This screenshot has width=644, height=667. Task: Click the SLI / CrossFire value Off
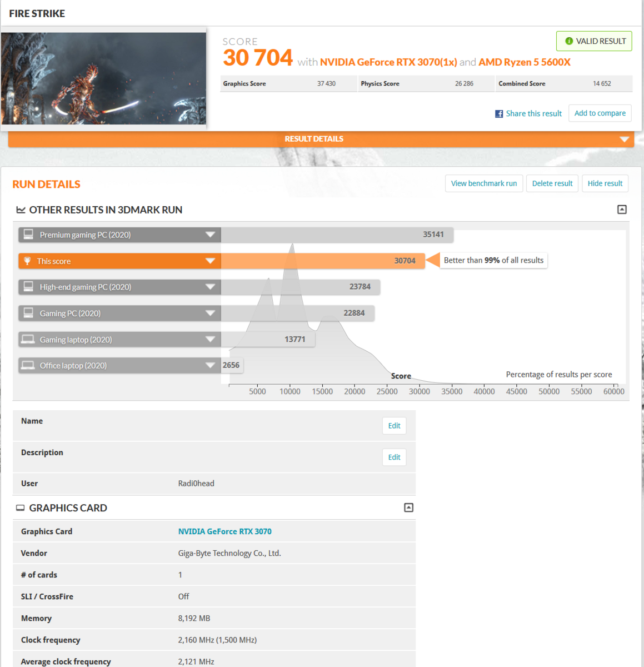(x=183, y=596)
